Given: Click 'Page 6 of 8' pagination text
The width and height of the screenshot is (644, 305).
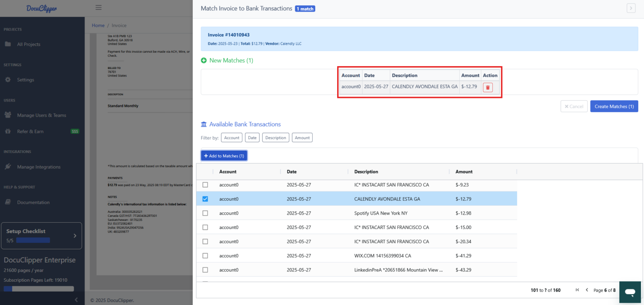Looking at the screenshot, I should (604, 290).
